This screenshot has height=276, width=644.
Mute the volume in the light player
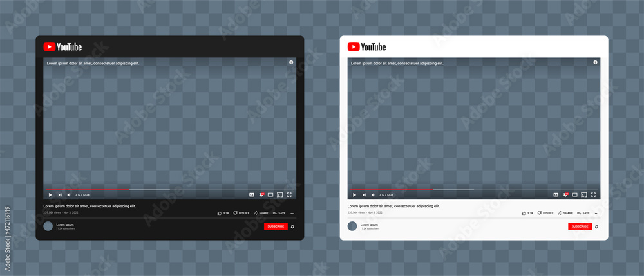374,195
